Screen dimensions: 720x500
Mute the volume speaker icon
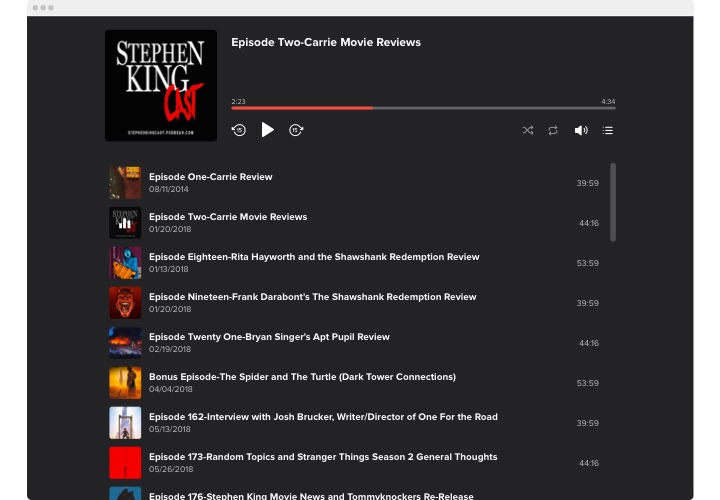(x=581, y=130)
